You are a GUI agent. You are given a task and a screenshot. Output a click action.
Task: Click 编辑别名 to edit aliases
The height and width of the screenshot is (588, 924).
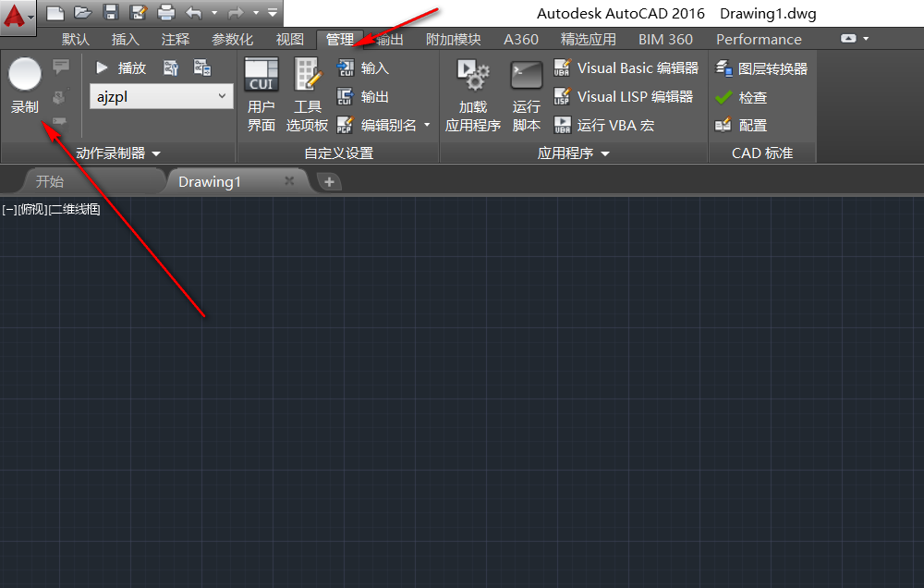tap(377, 125)
